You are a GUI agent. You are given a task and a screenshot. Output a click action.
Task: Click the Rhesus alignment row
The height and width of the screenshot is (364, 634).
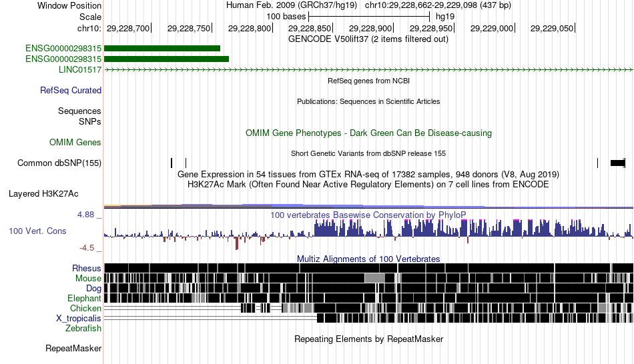tap(368, 268)
